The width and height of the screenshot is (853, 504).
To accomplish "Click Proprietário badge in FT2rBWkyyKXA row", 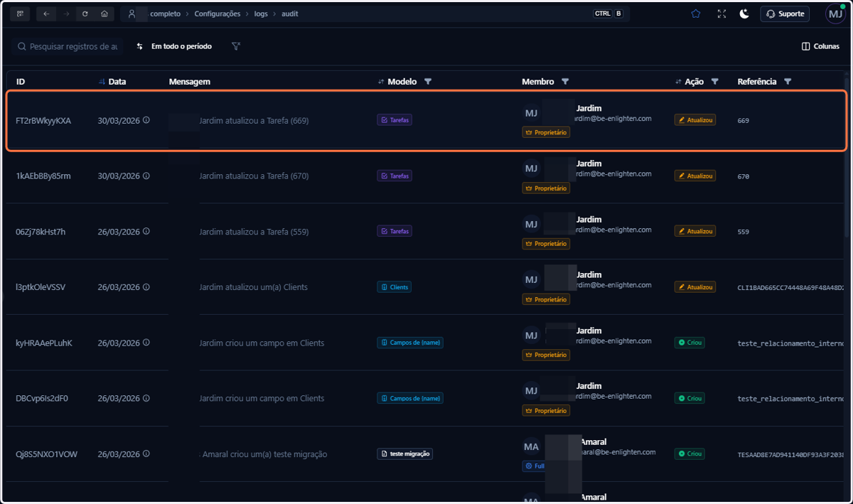I will (x=546, y=132).
